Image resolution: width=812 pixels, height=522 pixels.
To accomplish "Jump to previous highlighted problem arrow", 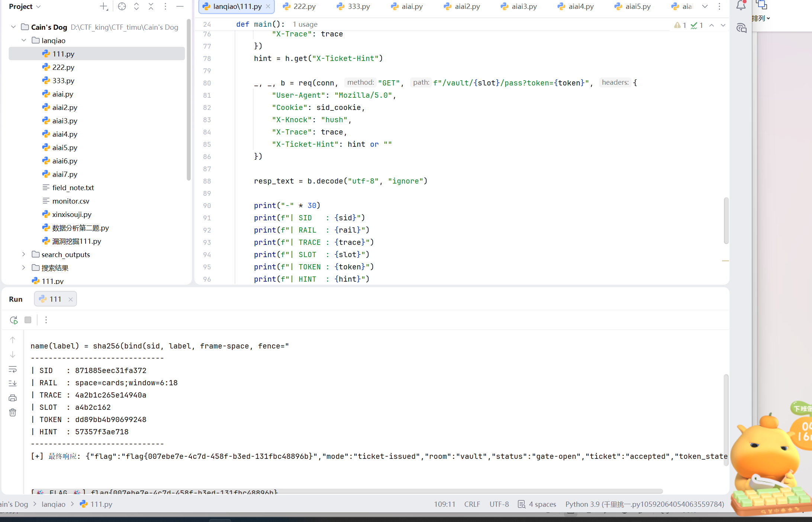I will [x=712, y=25].
